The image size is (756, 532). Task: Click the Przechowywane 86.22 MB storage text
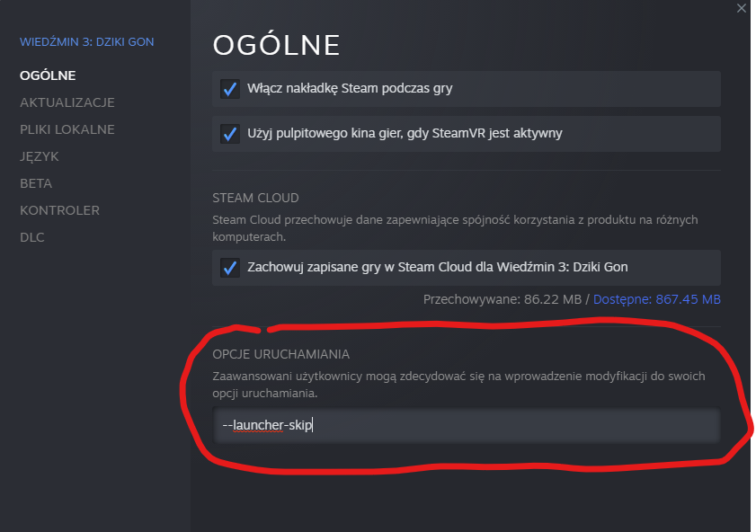[x=503, y=299]
